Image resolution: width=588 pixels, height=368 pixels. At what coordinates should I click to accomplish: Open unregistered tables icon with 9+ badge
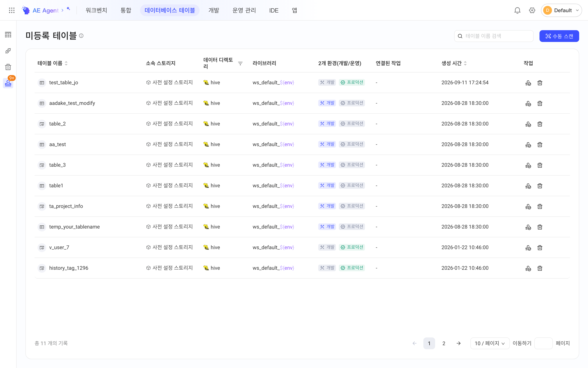pos(8,83)
